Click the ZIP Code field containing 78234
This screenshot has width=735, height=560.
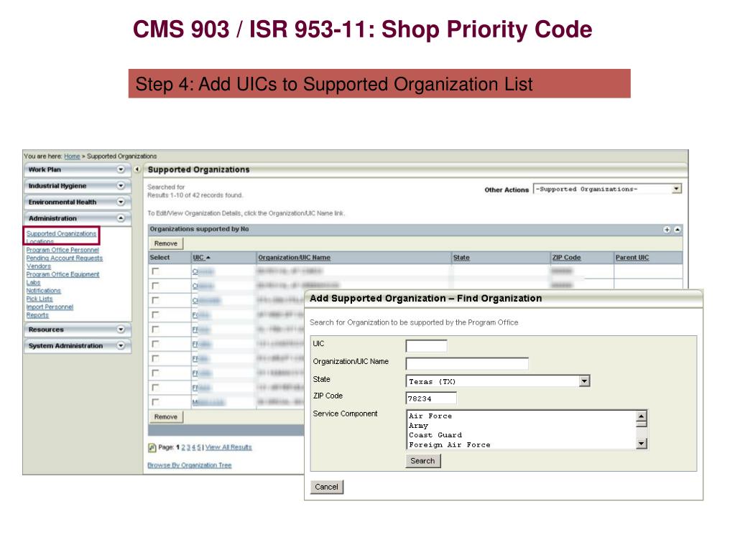click(x=431, y=398)
